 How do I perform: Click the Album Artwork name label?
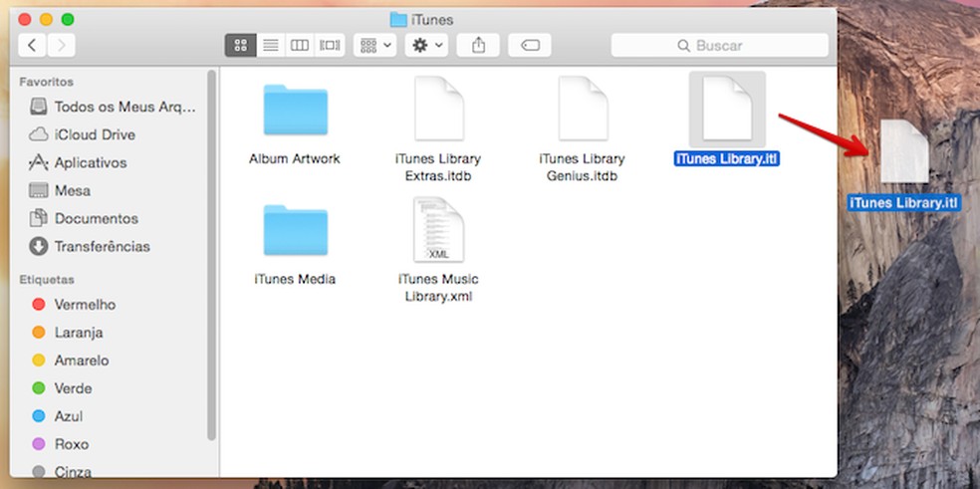pyautogui.click(x=295, y=158)
